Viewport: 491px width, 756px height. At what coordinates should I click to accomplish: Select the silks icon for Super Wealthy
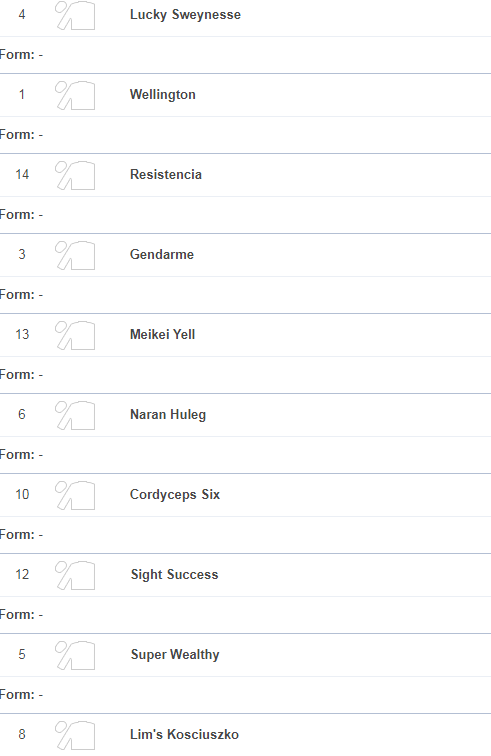75,656
